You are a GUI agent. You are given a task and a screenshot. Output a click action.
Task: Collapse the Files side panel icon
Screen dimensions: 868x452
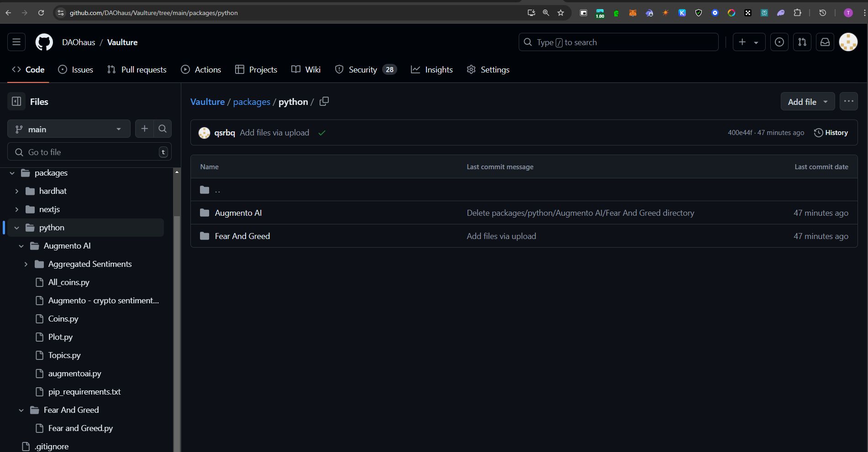16,101
